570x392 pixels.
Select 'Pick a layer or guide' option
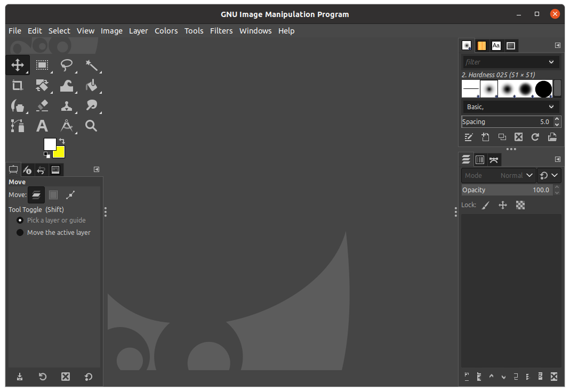tap(51, 220)
